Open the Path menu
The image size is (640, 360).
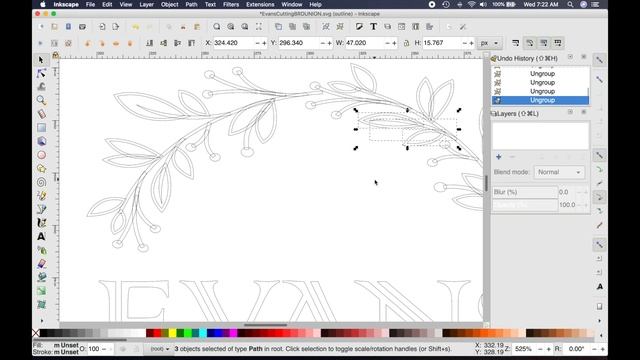pyautogui.click(x=191, y=4)
